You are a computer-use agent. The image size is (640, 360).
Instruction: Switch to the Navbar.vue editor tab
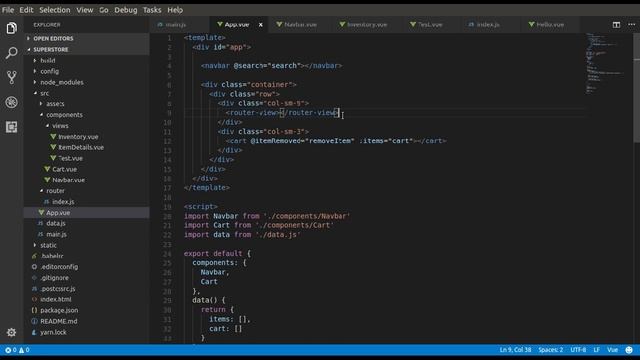tap(300, 25)
